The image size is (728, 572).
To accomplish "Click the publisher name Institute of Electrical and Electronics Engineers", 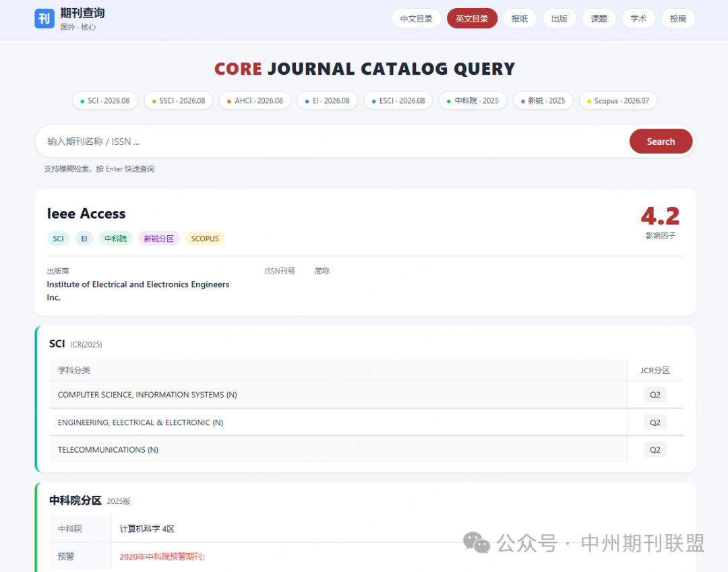I will (x=138, y=290).
